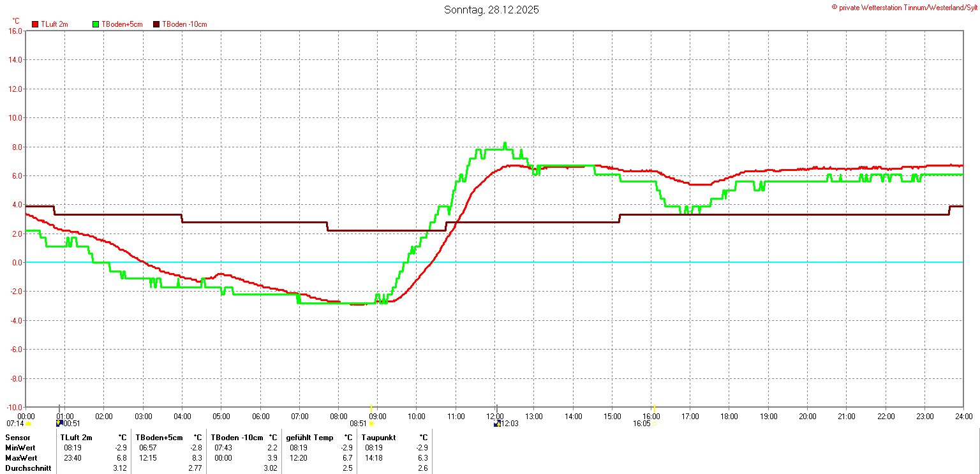This screenshot has height=474, width=980.
Task: Select the TLuft 2m legend label
Action: click(54, 24)
